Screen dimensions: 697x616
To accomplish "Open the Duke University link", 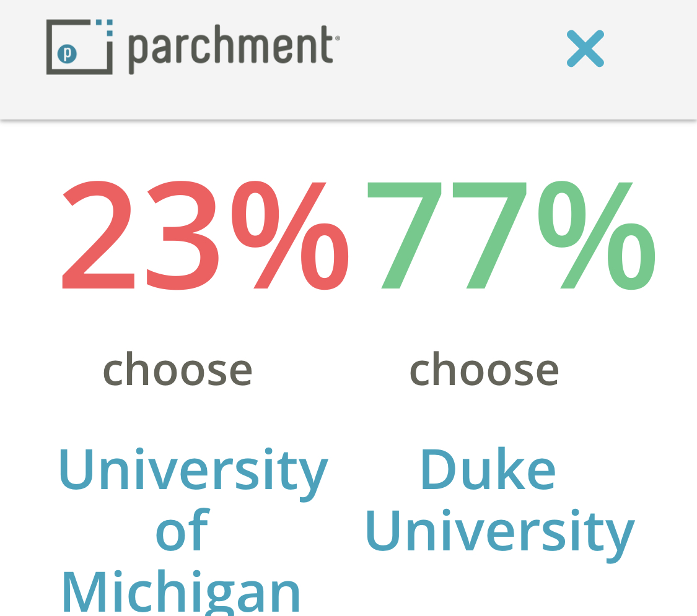I will [x=499, y=500].
